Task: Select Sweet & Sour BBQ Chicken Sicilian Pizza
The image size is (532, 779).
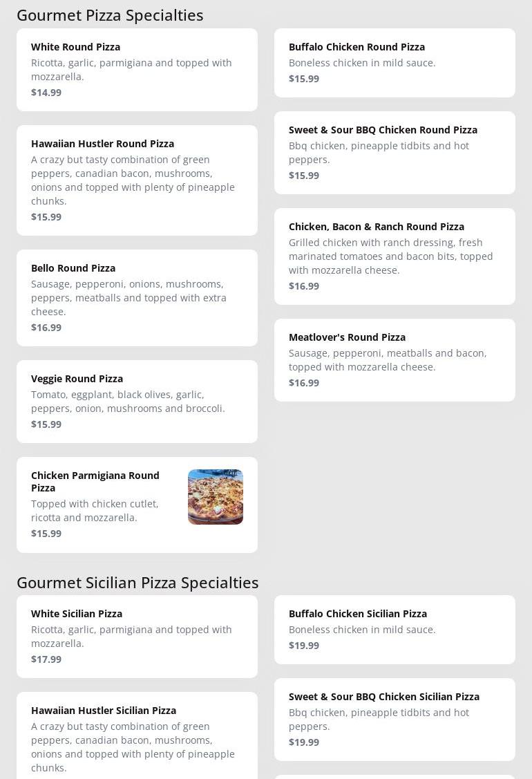Action: [x=395, y=720]
